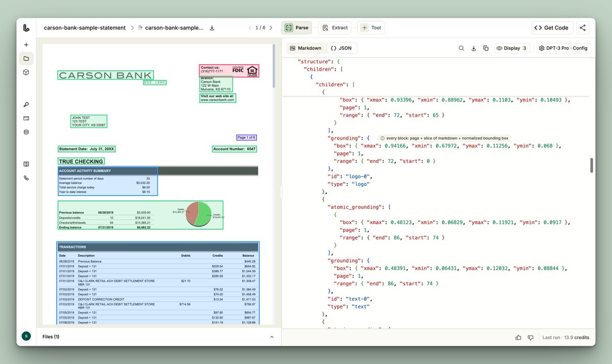
Task: Toggle the Display visibility options
Action: pos(512,48)
